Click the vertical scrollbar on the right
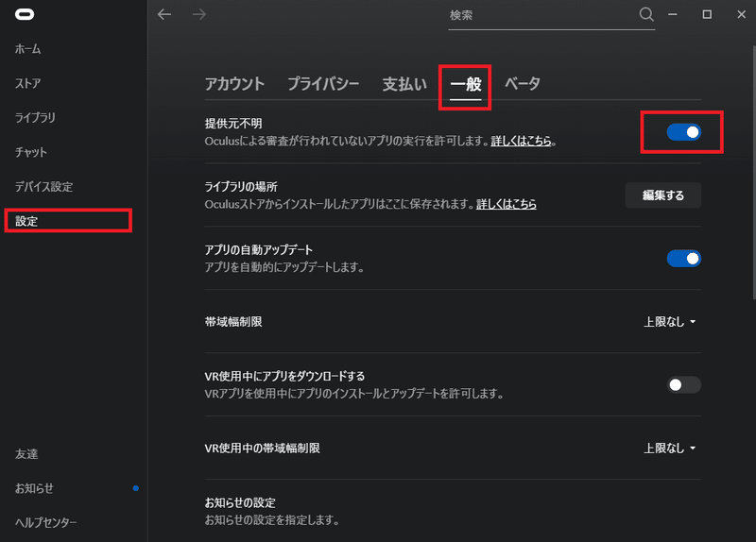Screen dimensions: 756x542 pos(753,173)
